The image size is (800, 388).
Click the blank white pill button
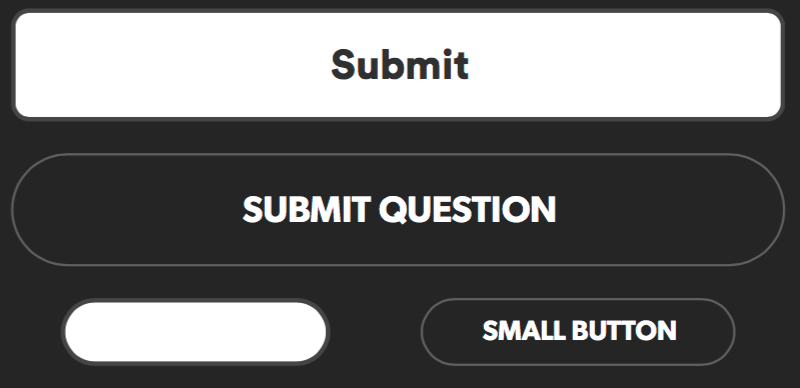point(195,332)
